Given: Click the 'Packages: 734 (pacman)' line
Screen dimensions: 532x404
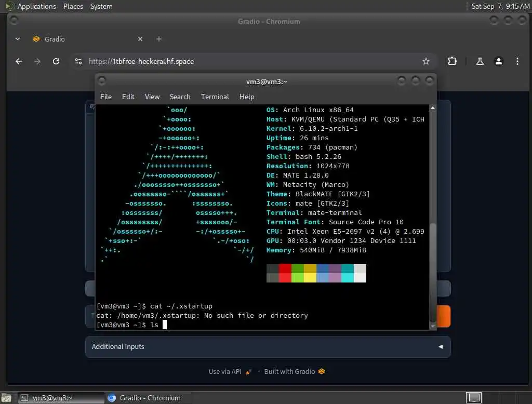Looking at the screenshot, I should [x=312, y=147].
